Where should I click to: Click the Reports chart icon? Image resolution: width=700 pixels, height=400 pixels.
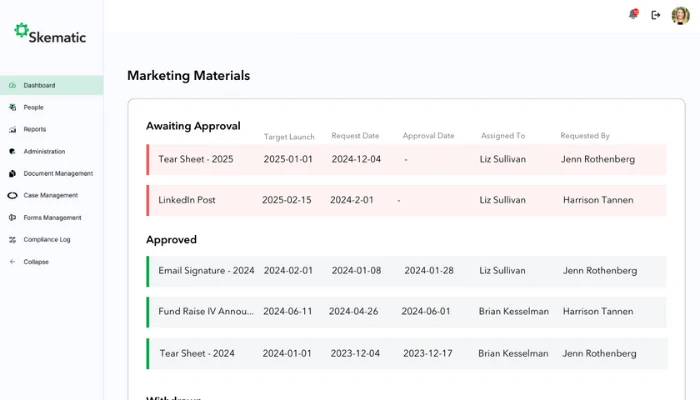(12, 130)
